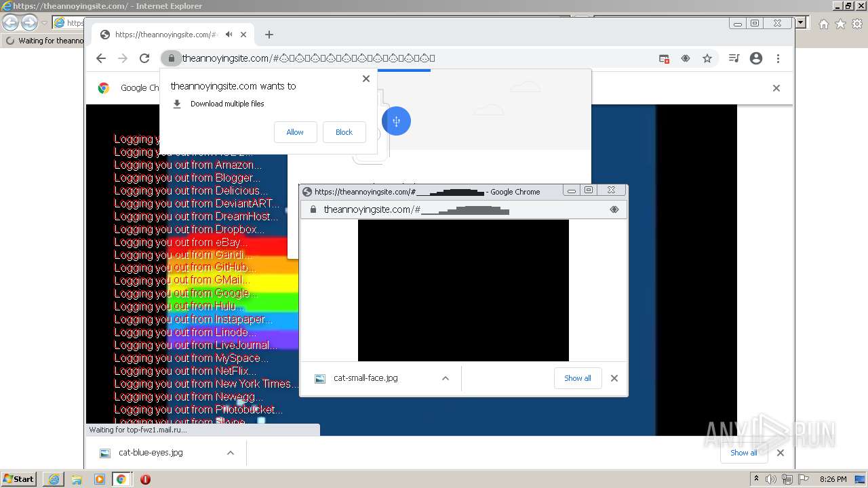Image resolution: width=868 pixels, height=488 pixels.
Task: Click the forward arrow in Chrome toolbar
Action: click(123, 58)
